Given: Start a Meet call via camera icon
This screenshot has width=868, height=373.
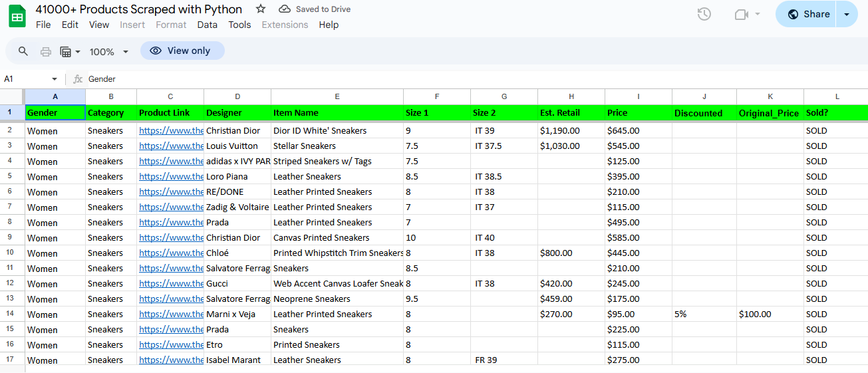Looking at the screenshot, I should pos(742,14).
